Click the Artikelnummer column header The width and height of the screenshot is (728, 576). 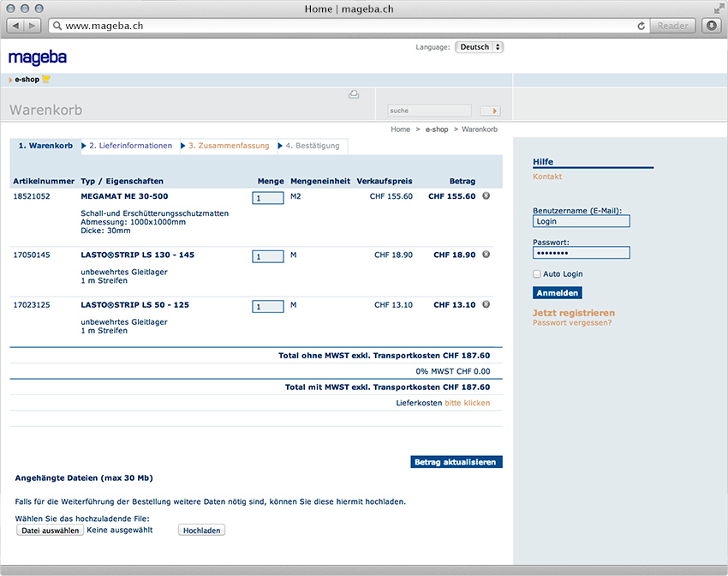44,181
